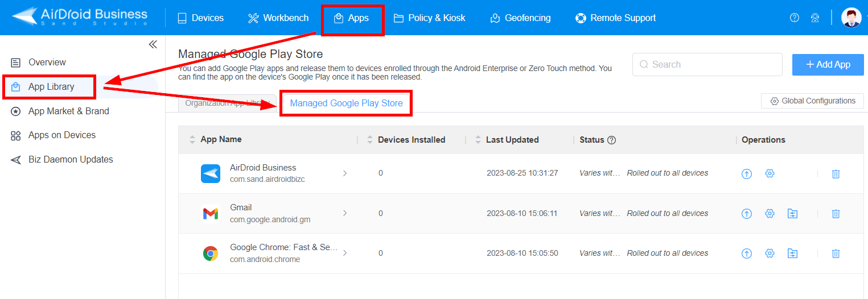Click release icon for Google Chrome
868x299 pixels.
[x=747, y=254]
